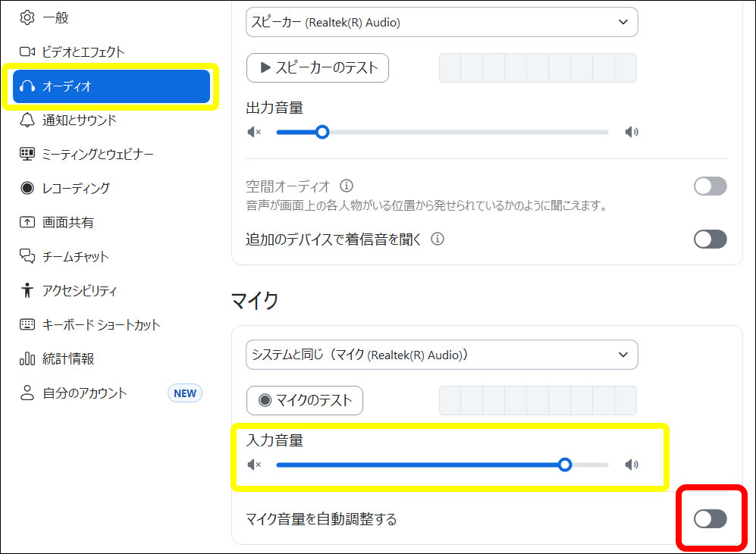The height and width of the screenshot is (554, 756).
Task: Click the microphone level meter bar
Action: [x=538, y=400]
